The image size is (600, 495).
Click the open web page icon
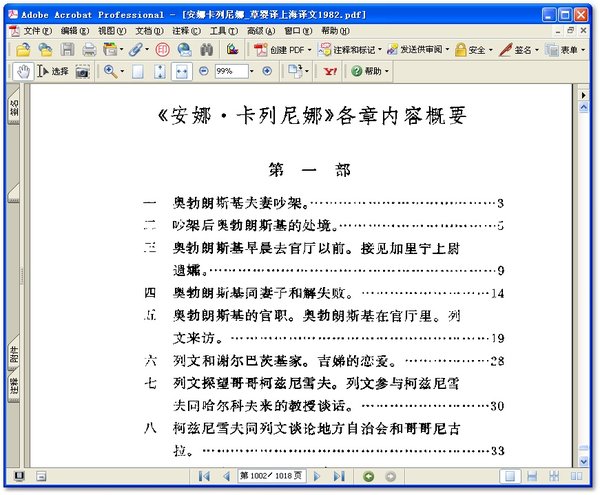click(46, 50)
